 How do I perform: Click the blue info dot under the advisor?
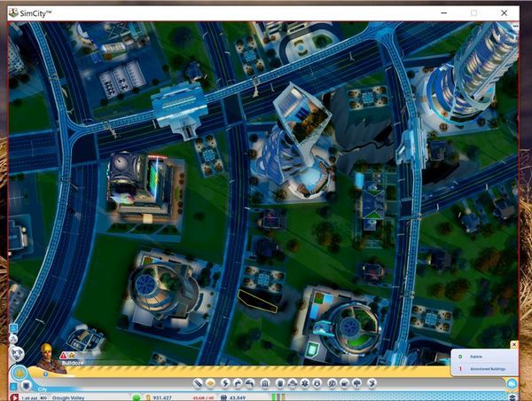pyautogui.click(x=45, y=374)
